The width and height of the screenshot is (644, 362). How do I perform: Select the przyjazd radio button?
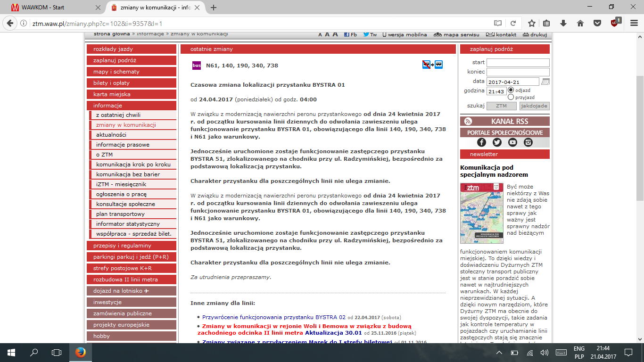511,97
